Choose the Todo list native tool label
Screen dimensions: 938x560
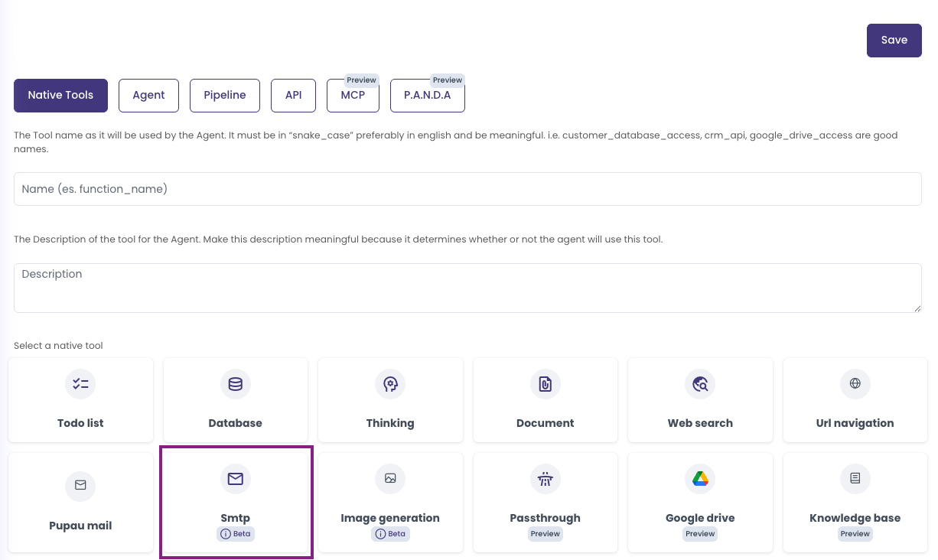(x=80, y=423)
